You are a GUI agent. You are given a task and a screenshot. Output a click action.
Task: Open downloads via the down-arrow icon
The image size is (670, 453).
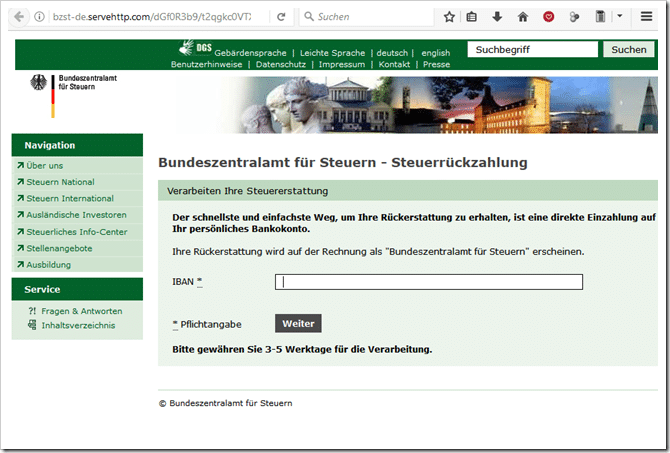pyautogui.click(x=497, y=17)
